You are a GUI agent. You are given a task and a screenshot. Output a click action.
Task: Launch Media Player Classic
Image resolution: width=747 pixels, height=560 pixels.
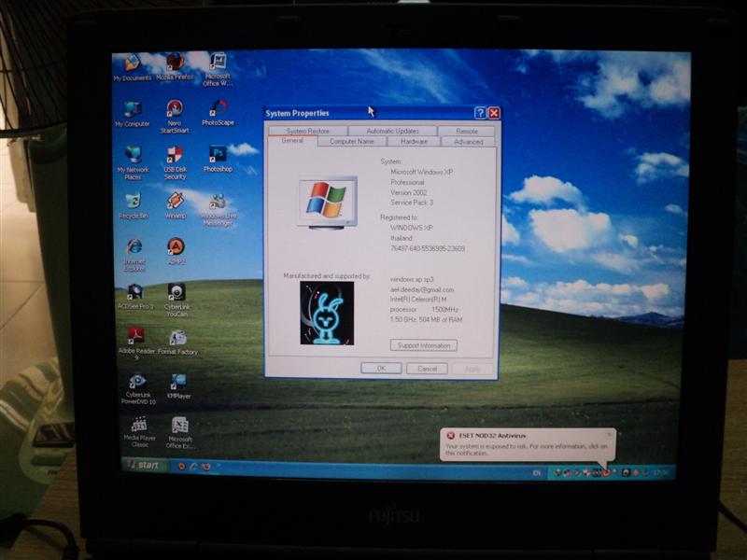[139, 432]
